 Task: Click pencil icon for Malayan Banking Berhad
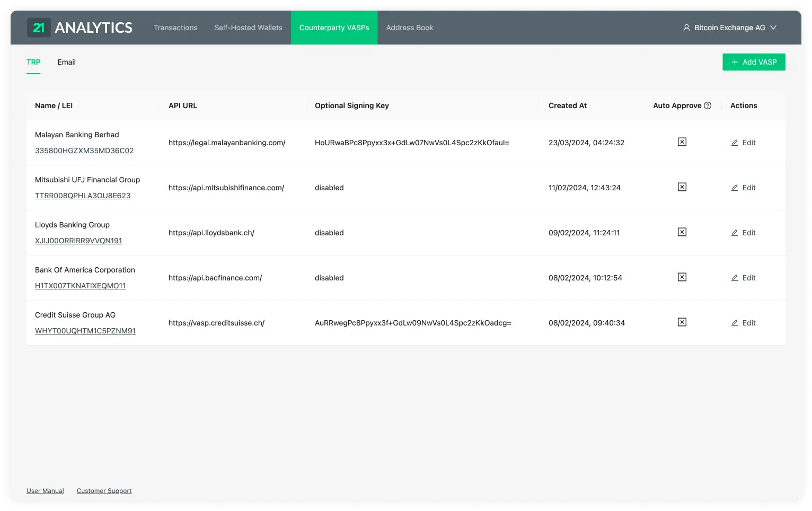[x=735, y=143]
